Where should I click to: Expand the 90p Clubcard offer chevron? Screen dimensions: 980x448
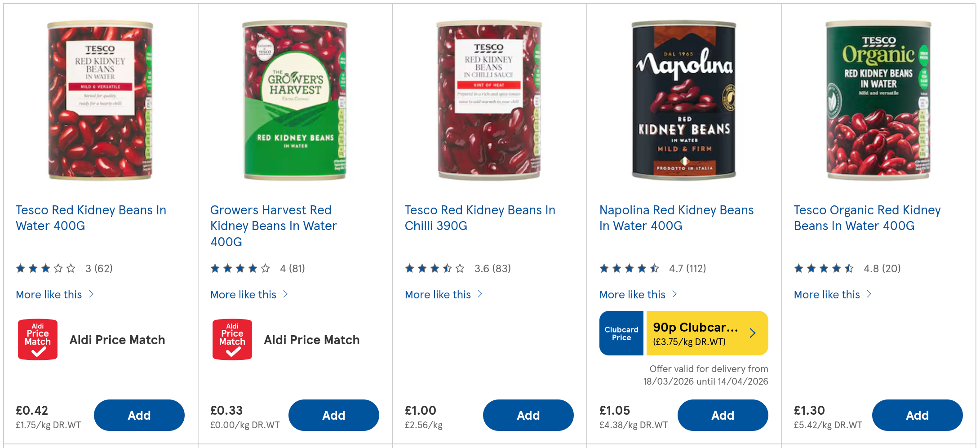click(753, 333)
